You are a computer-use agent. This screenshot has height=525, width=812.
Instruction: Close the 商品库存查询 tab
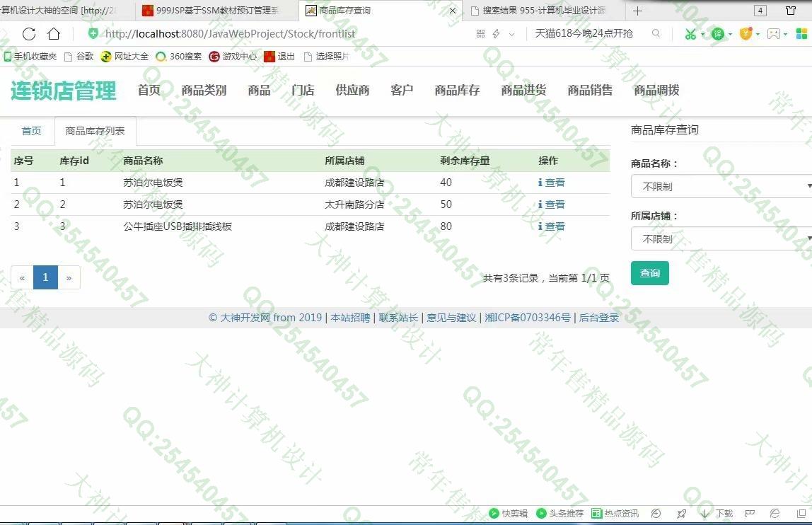coord(453,11)
